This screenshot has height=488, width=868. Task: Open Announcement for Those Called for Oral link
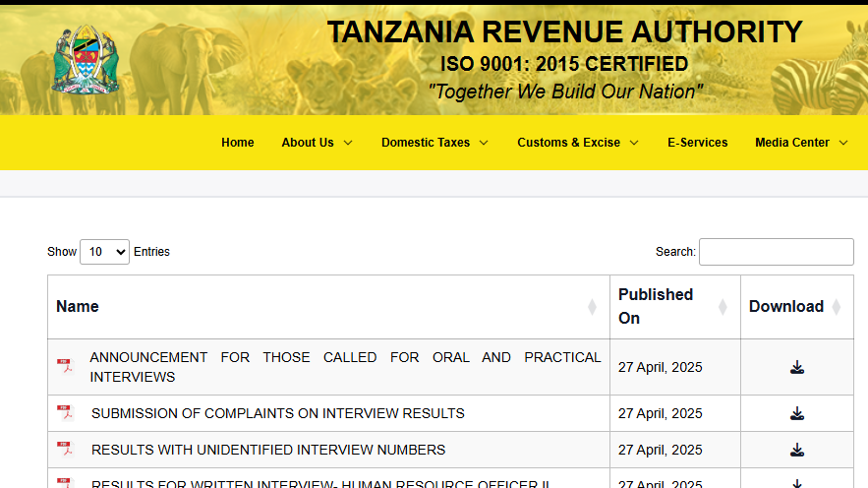coord(345,367)
